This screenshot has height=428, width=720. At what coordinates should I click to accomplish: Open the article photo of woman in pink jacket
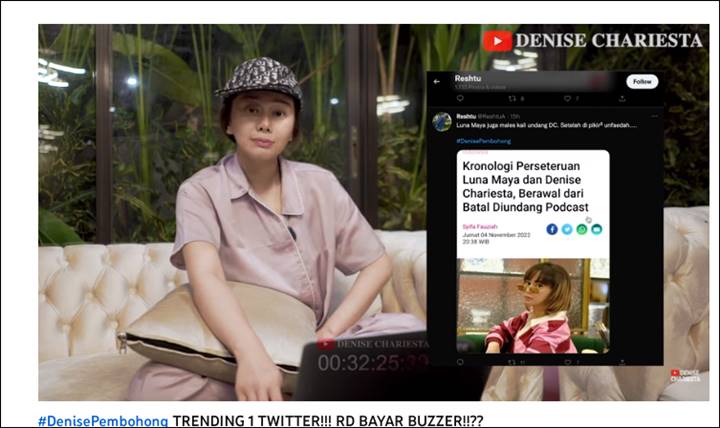pos(533,306)
